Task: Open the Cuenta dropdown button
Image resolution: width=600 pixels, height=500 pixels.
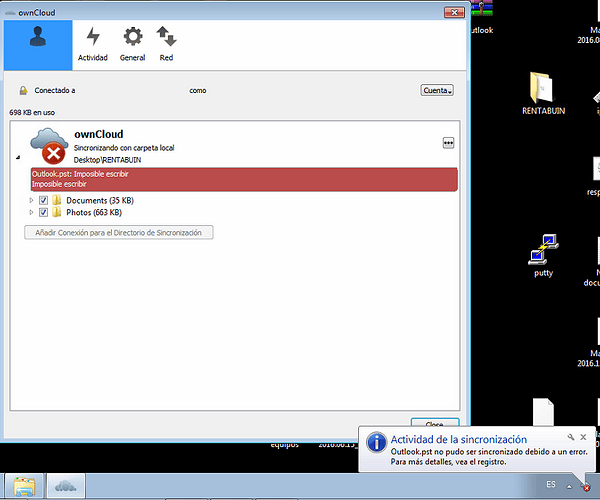Action: [437, 90]
